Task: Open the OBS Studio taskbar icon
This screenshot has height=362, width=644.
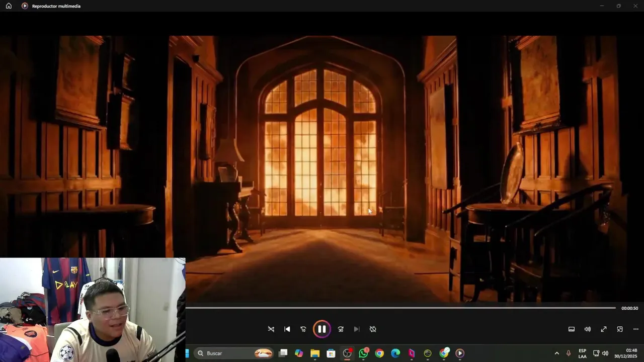Action: pyautogui.click(x=347, y=353)
